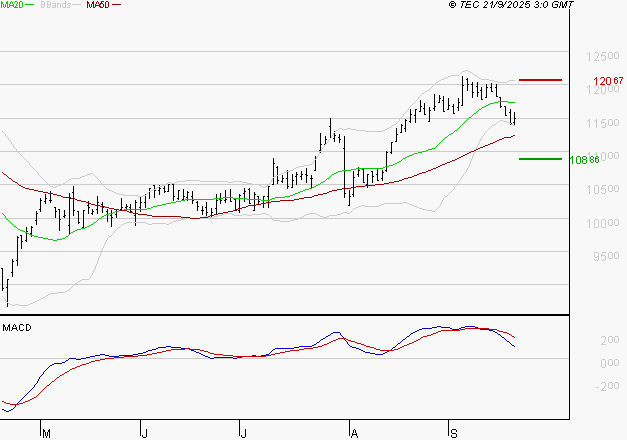
Task: Select the red resistance line at 12067
Action: [x=540, y=79]
